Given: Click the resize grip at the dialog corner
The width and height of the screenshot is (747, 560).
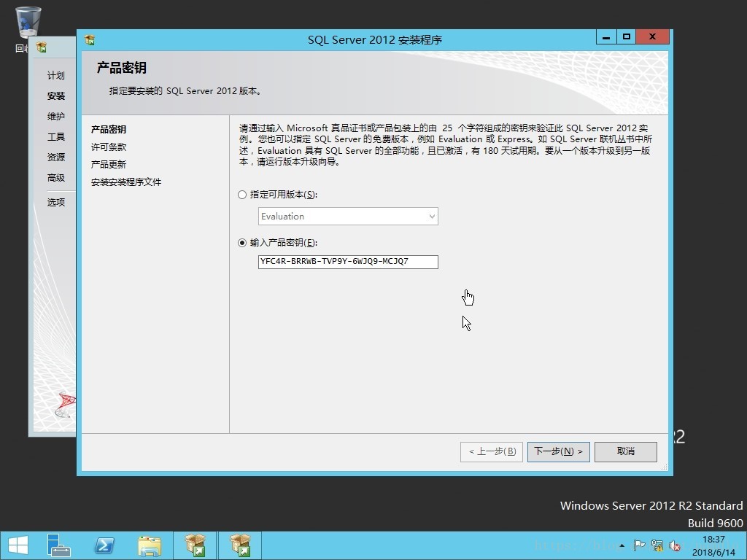Looking at the screenshot, I should coord(664,467).
